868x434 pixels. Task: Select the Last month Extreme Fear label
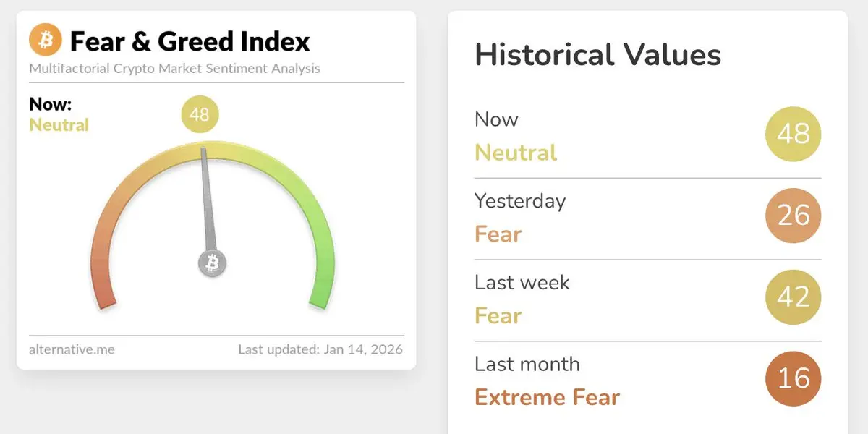tap(547, 380)
